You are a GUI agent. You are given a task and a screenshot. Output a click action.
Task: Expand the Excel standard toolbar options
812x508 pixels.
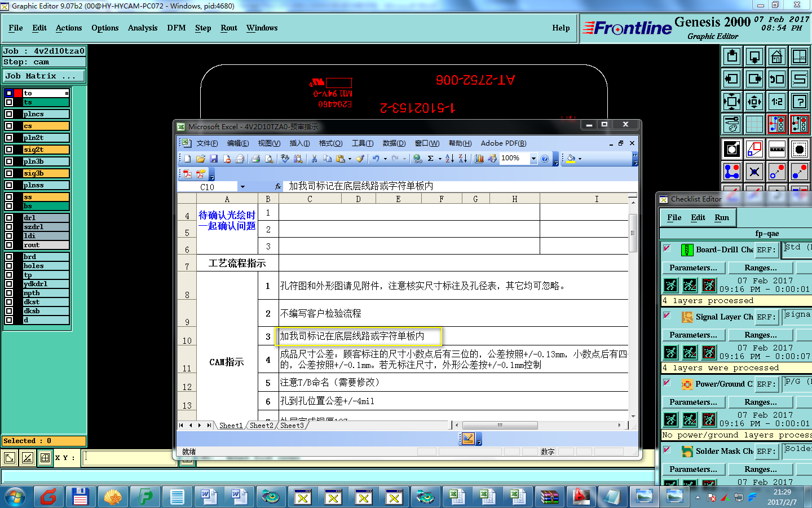coord(555,159)
